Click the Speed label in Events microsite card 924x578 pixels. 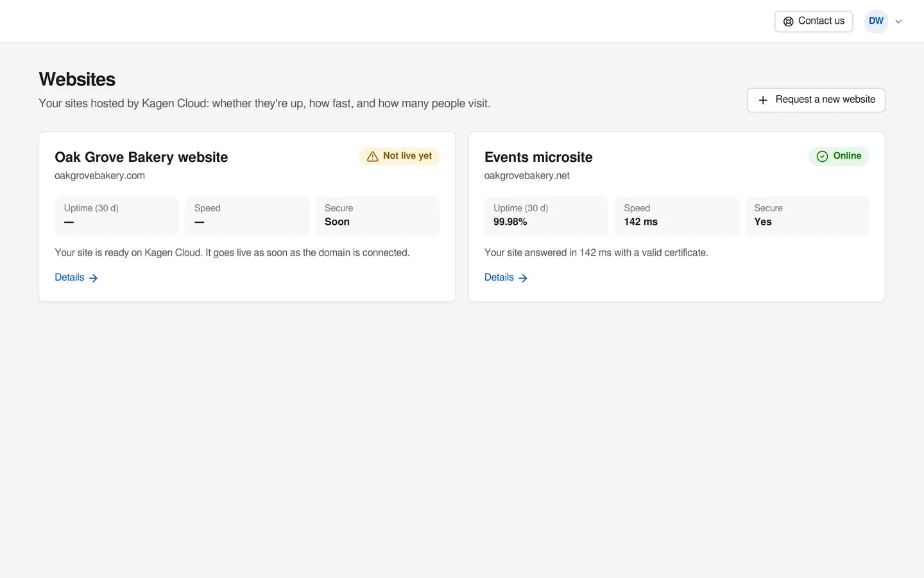(x=637, y=208)
